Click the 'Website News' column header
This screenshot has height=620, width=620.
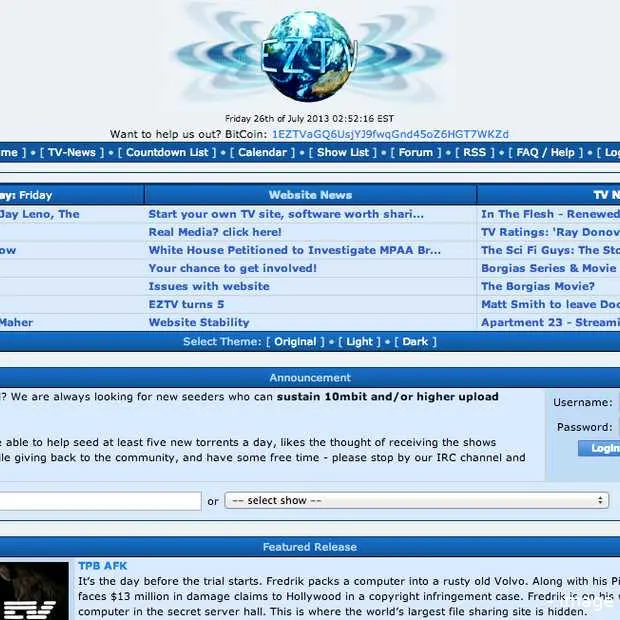[310, 195]
